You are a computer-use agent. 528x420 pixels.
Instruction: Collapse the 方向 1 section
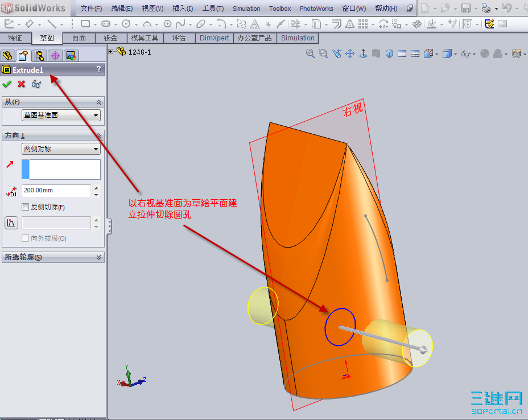tap(98, 135)
